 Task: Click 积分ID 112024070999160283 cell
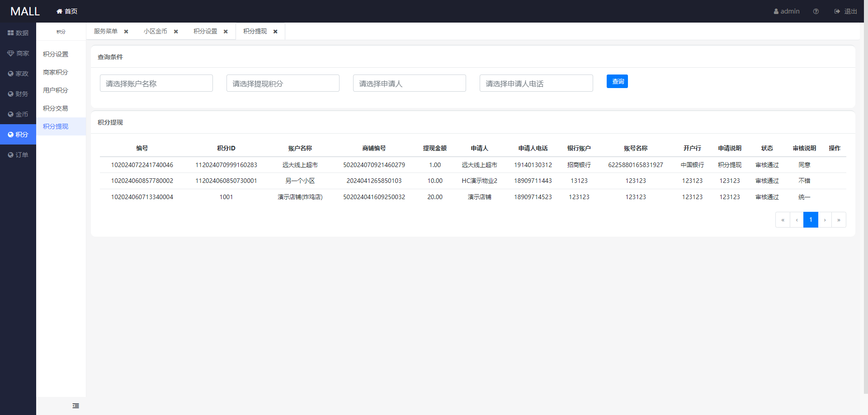point(226,165)
